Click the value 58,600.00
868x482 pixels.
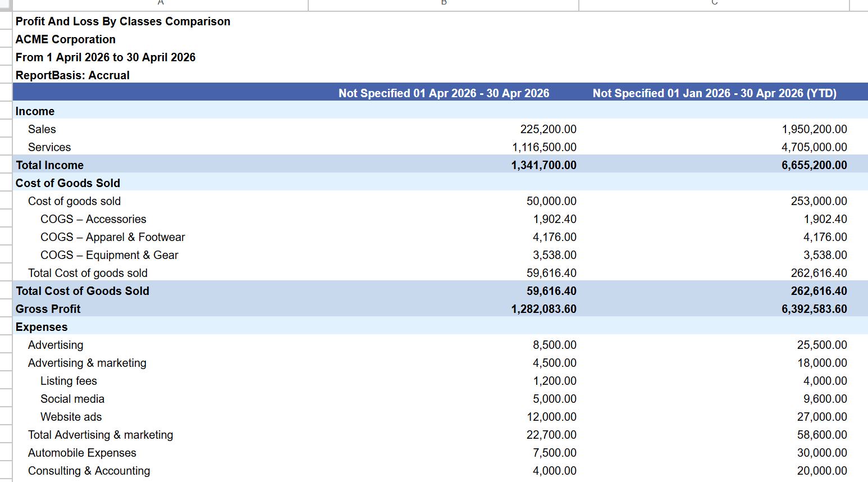[822, 435]
